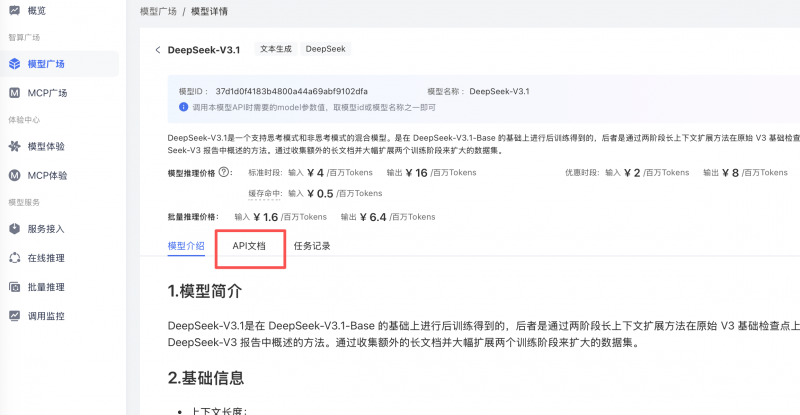Screen dimensions: 800x415
Task: Click the 模型体验 icon in sidebar
Action: 15,147
